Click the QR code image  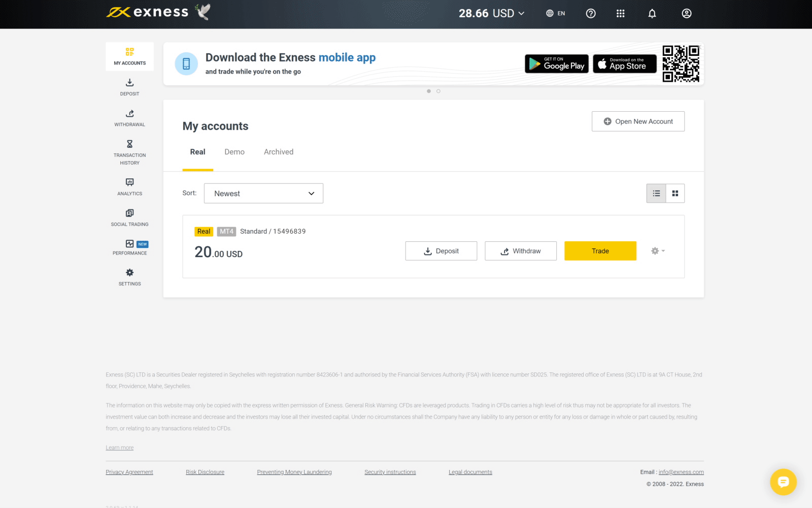coord(681,63)
